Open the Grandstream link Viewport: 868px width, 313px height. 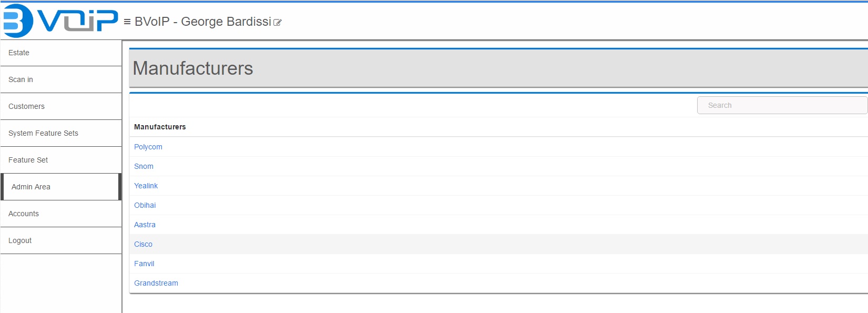click(x=156, y=283)
